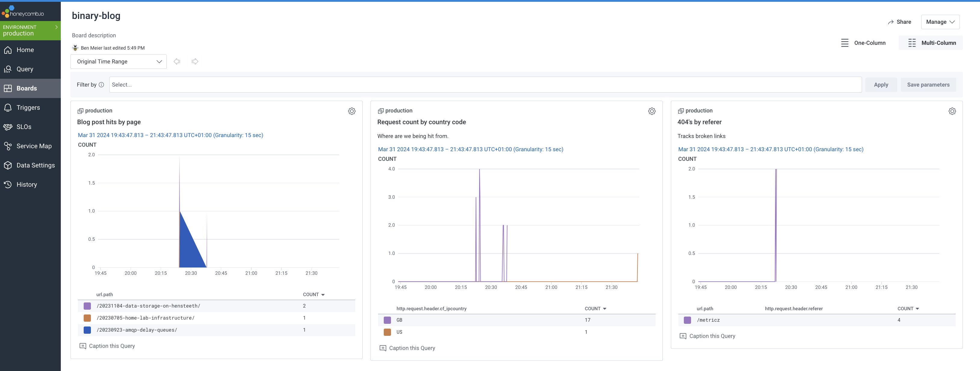Open History clock icon
Image resolution: width=980 pixels, height=371 pixels.
[8, 184]
